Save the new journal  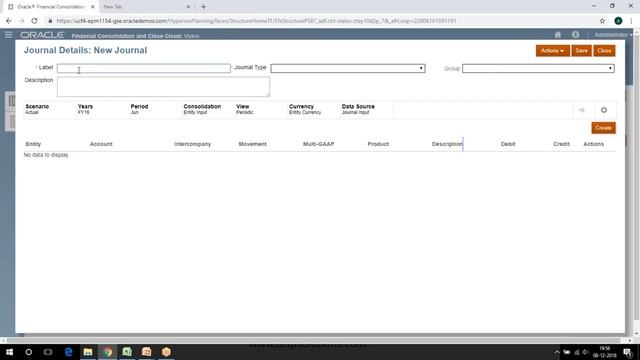582,51
